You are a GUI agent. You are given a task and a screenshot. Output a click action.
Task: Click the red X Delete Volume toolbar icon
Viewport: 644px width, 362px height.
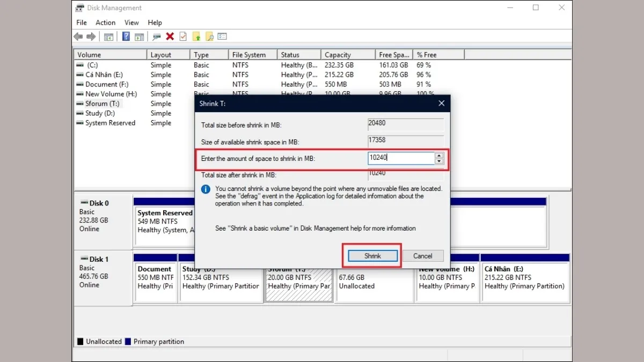click(170, 36)
